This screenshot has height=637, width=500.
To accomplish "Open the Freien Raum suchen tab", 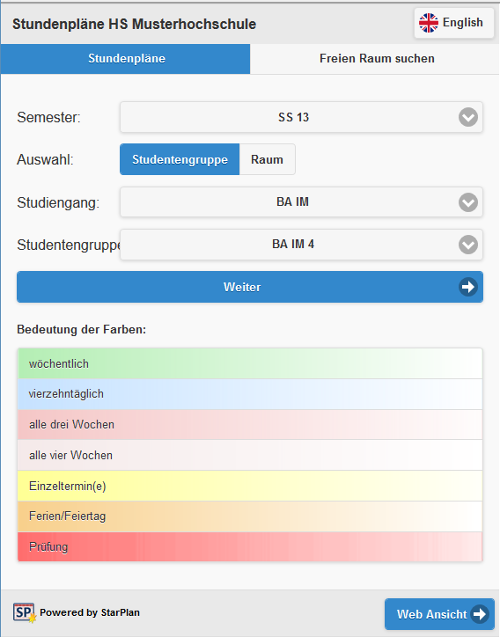I will pos(375,58).
